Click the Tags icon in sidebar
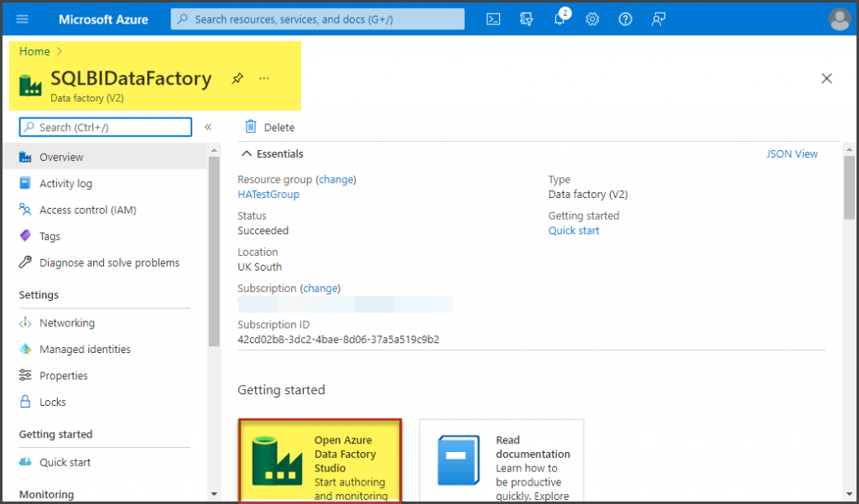The height and width of the screenshot is (504, 859). (x=25, y=236)
